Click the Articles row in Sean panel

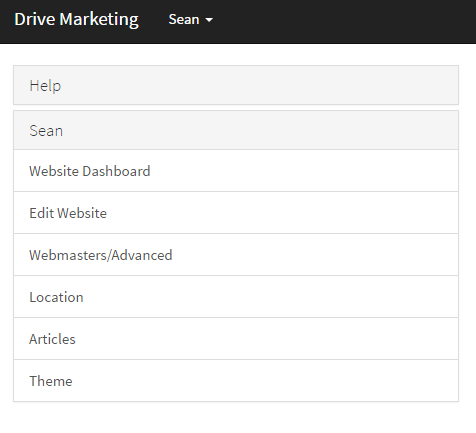[x=236, y=339]
